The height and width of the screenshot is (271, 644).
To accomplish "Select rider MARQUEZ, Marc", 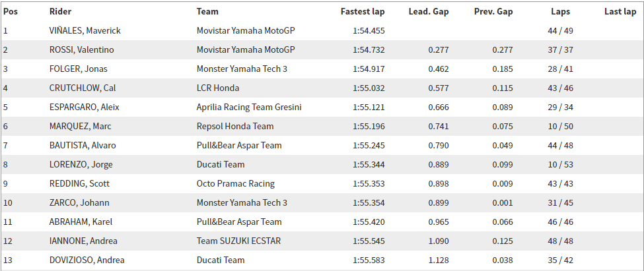I will 80,127.
